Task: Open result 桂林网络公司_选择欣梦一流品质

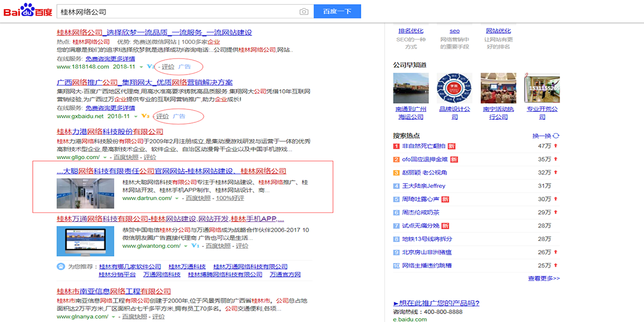Action: [154, 32]
